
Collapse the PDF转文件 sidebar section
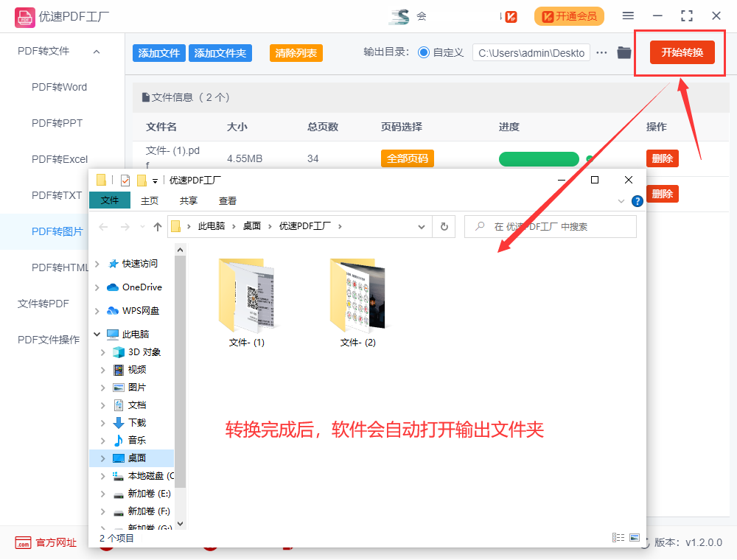click(x=97, y=52)
